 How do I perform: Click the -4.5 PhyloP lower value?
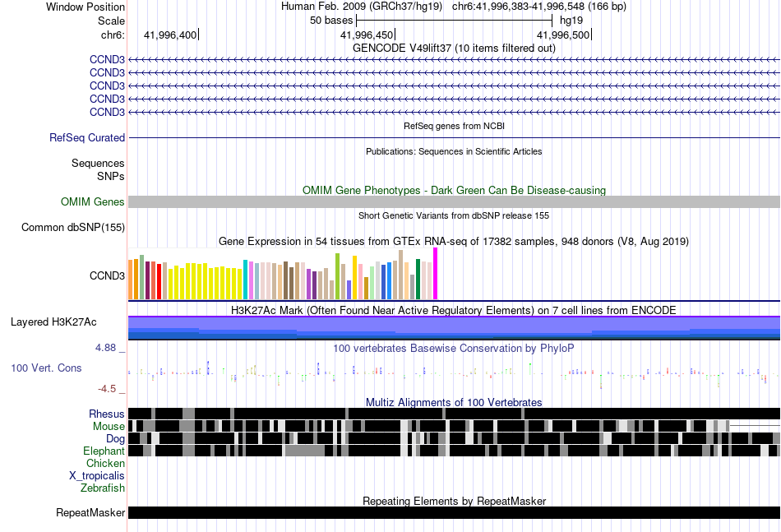click(x=107, y=389)
